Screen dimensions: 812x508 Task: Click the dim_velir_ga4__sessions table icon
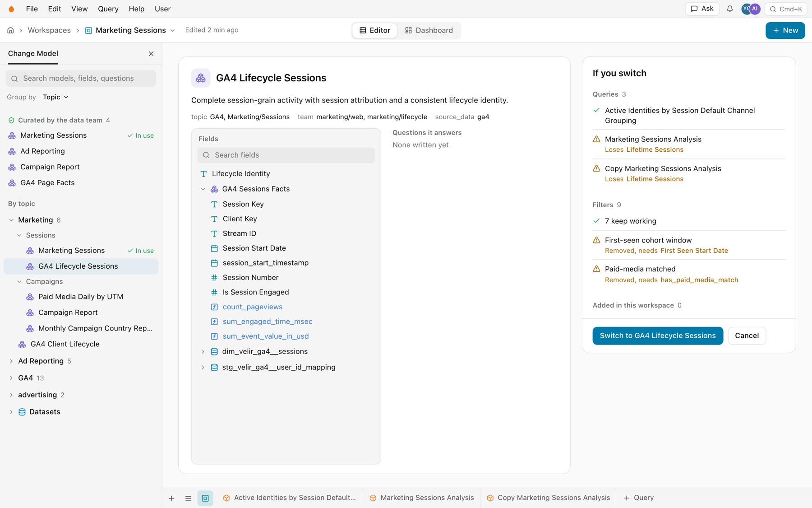coord(214,351)
